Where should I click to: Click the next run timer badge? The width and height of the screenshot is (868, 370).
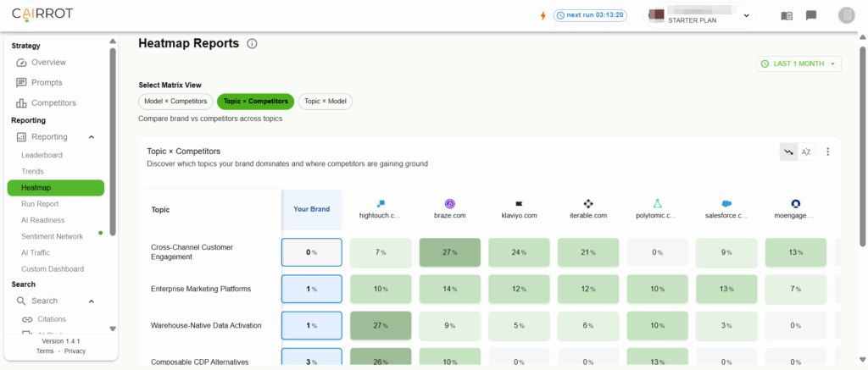(590, 15)
